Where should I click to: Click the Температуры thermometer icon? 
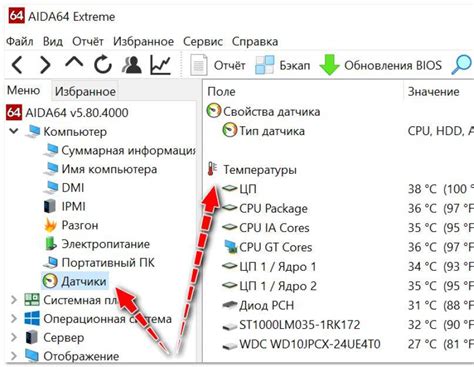coord(212,169)
